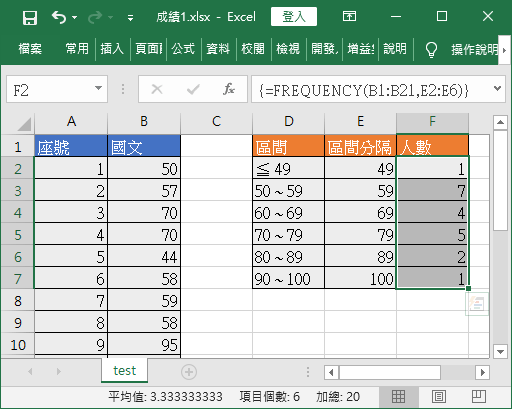This screenshot has width=512, height=409.
Task: Click the lightbulb Tell Me icon
Action: (x=431, y=50)
